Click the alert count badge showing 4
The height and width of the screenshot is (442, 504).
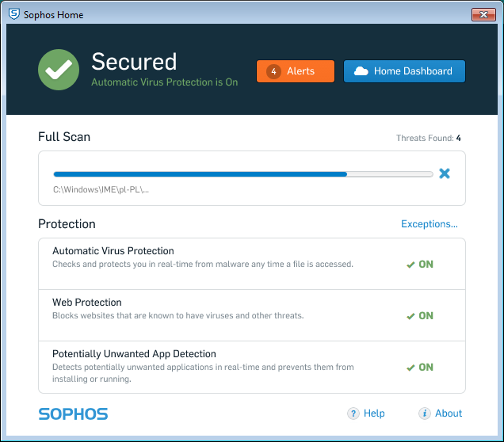(273, 71)
